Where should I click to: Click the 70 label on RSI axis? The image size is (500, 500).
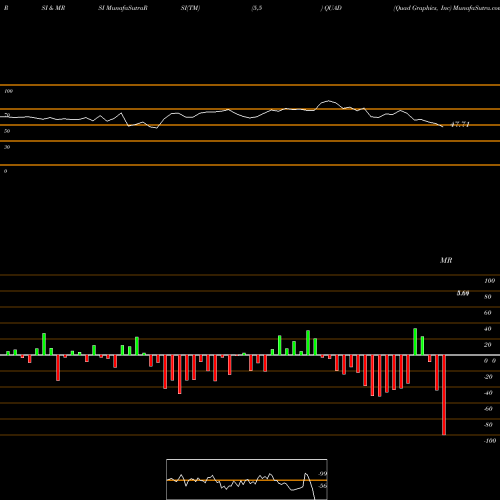(7, 115)
